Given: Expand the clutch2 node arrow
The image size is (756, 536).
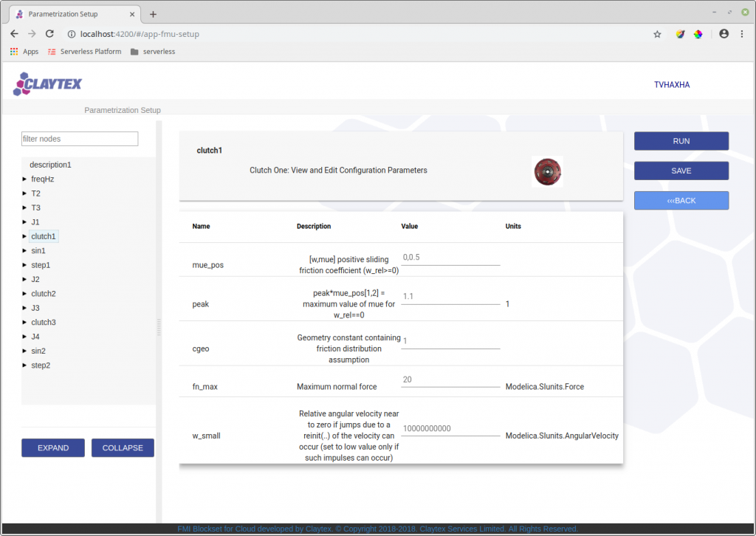Looking at the screenshot, I should (24, 294).
